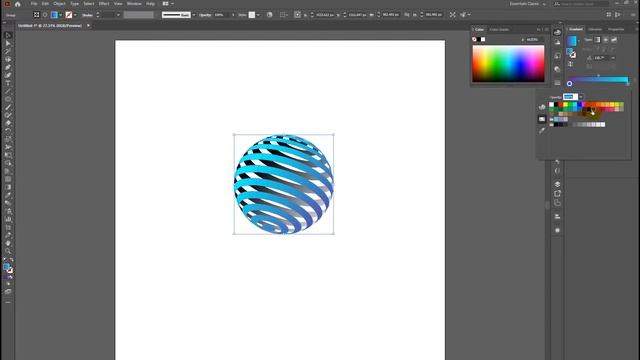This screenshot has width=640, height=360.
Task: Select the Untitled document tab
Action: tap(50, 26)
